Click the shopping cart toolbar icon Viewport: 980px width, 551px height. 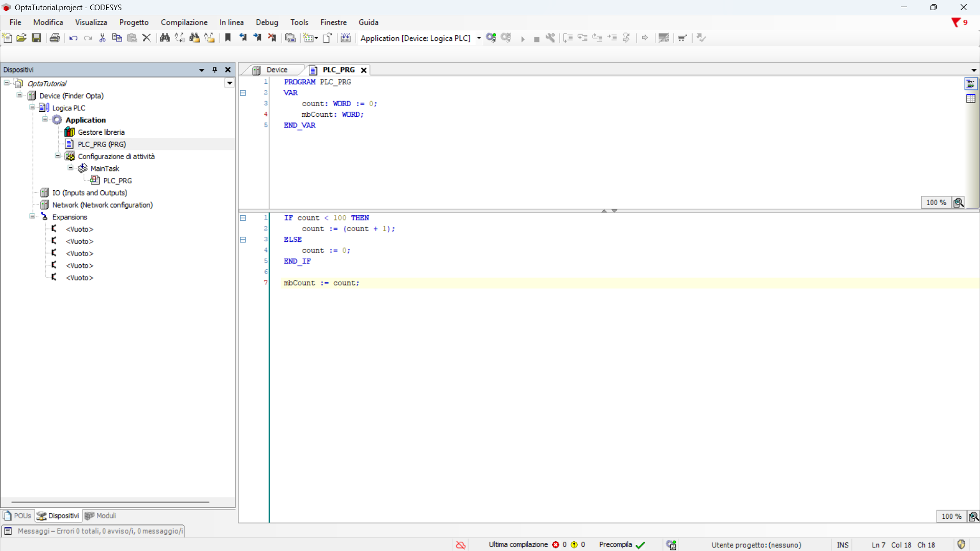coord(682,38)
